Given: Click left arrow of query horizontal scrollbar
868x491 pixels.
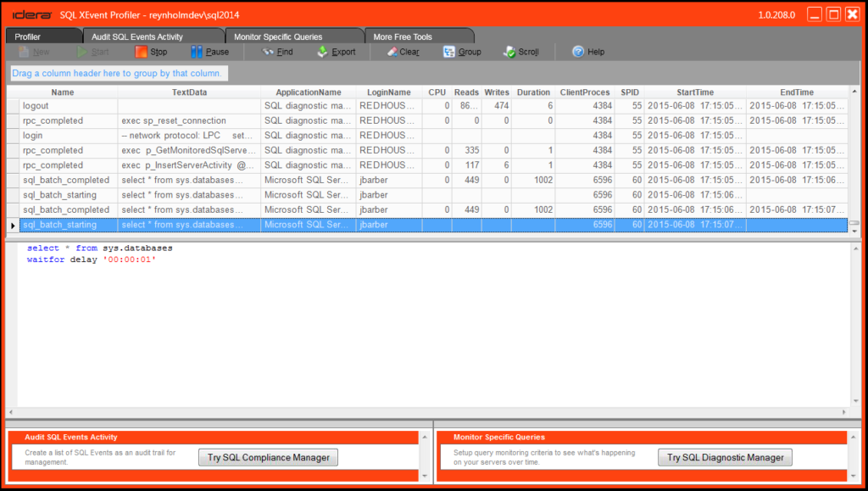Looking at the screenshot, I should [x=11, y=412].
